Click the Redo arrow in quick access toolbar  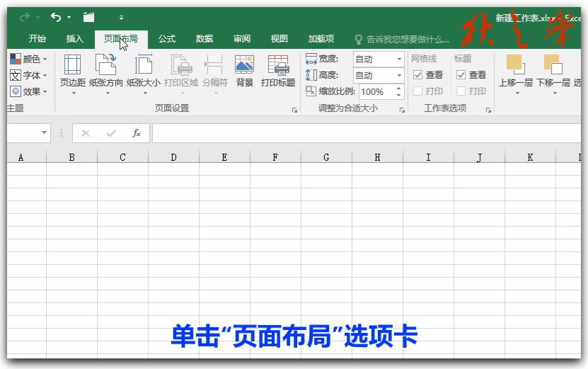25,17
